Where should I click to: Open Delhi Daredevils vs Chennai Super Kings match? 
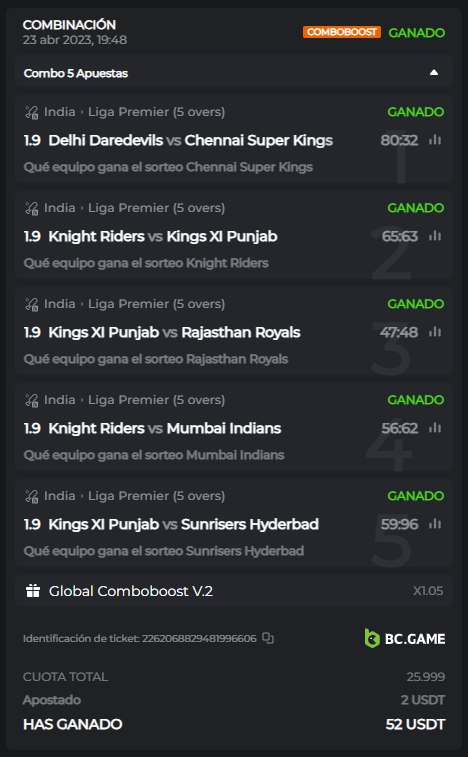(190, 140)
